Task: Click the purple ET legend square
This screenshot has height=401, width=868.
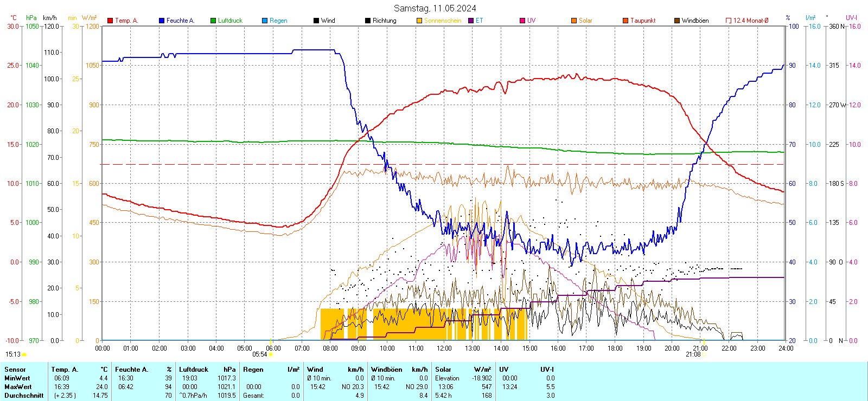Action: pyautogui.click(x=471, y=21)
